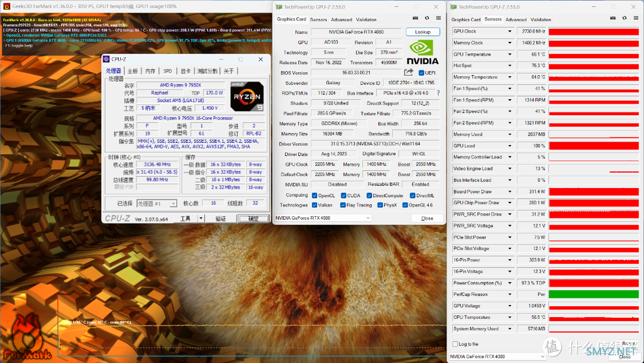Click the refresh icon in GPU-Z Graphics Card window
Screen dimensions: 644x363
tap(427, 18)
